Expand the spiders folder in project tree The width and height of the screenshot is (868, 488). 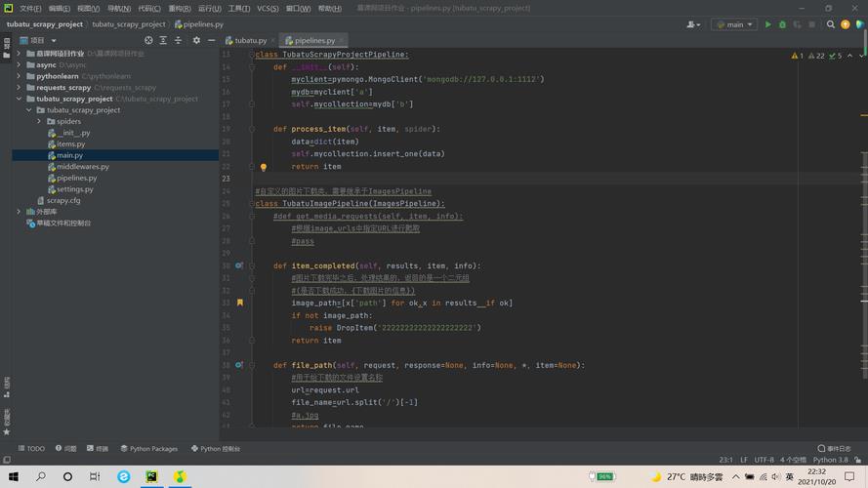coord(39,122)
